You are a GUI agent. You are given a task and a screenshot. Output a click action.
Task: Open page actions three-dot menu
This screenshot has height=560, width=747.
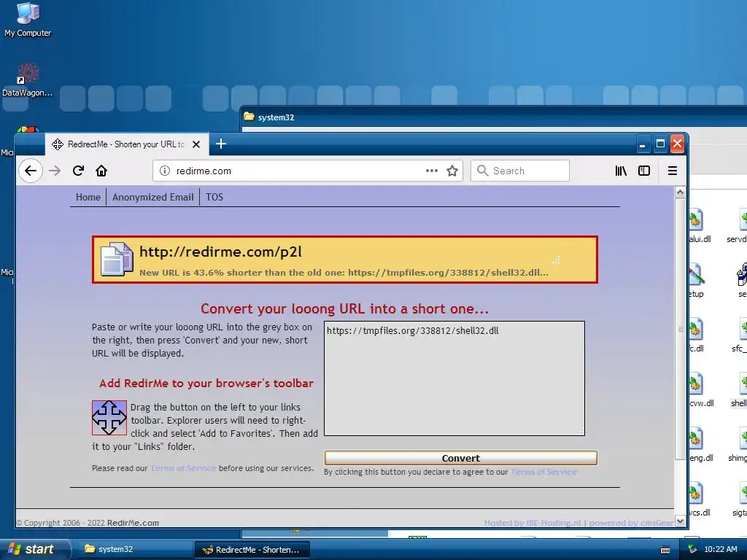point(432,171)
